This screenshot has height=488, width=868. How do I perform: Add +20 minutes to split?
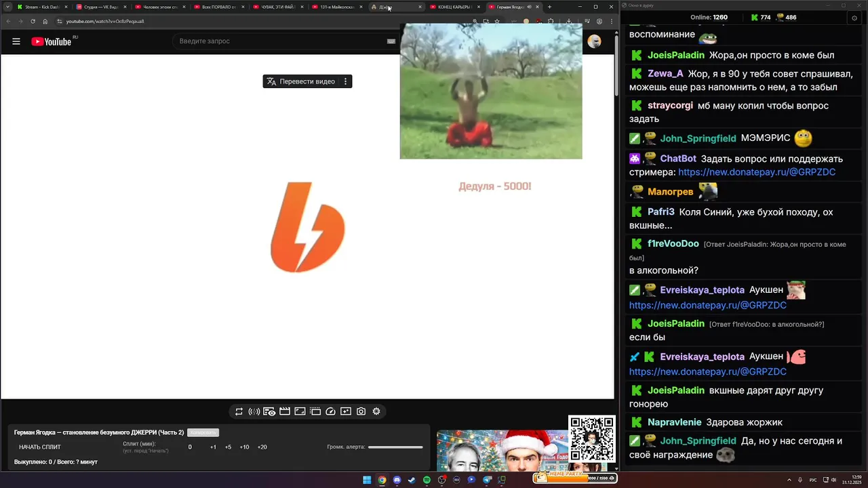point(262,447)
